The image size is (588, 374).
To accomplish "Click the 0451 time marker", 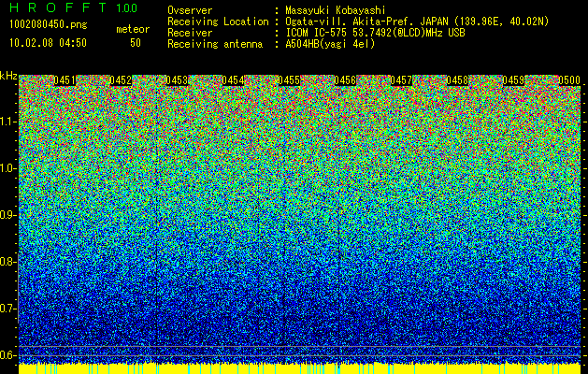I will click(65, 80).
